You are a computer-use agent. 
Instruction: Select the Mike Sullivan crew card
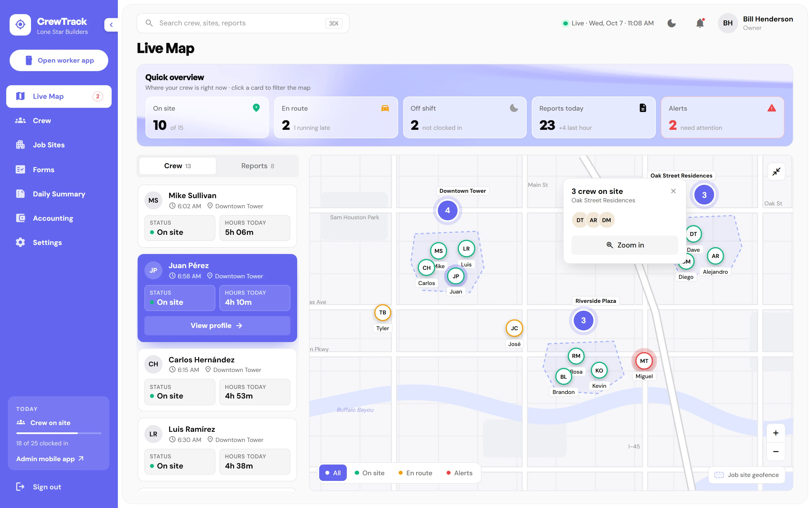217,216
